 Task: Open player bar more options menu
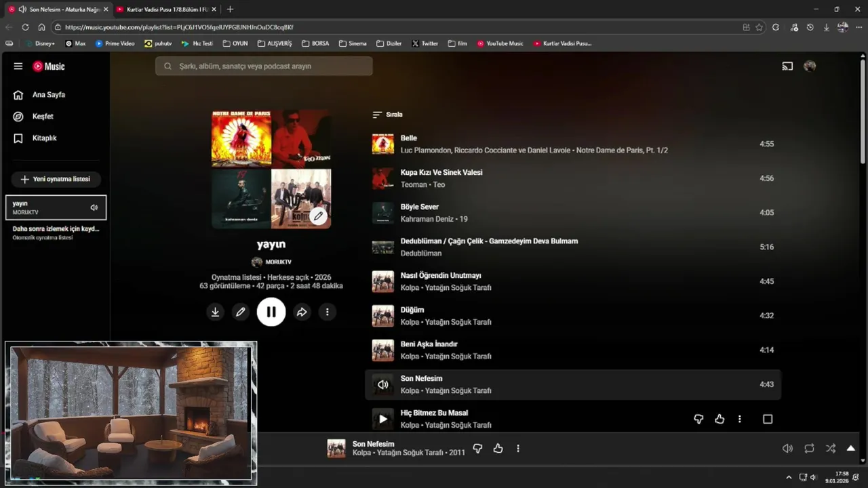518,449
